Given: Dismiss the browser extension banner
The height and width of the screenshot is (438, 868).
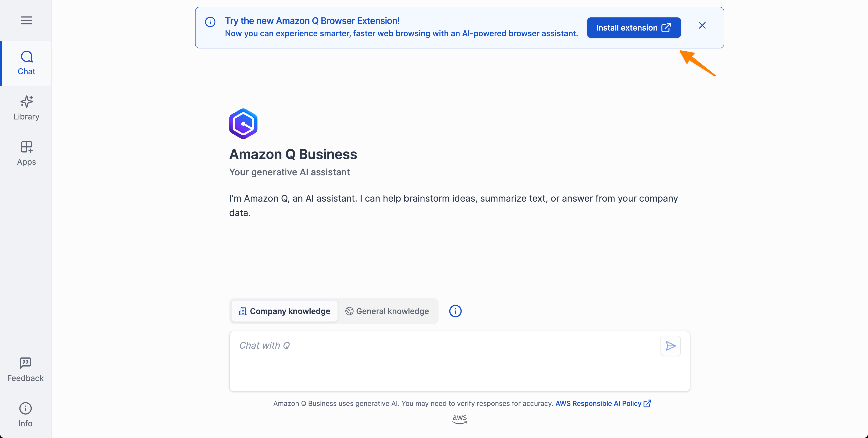Looking at the screenshot, I should (702, 26).
